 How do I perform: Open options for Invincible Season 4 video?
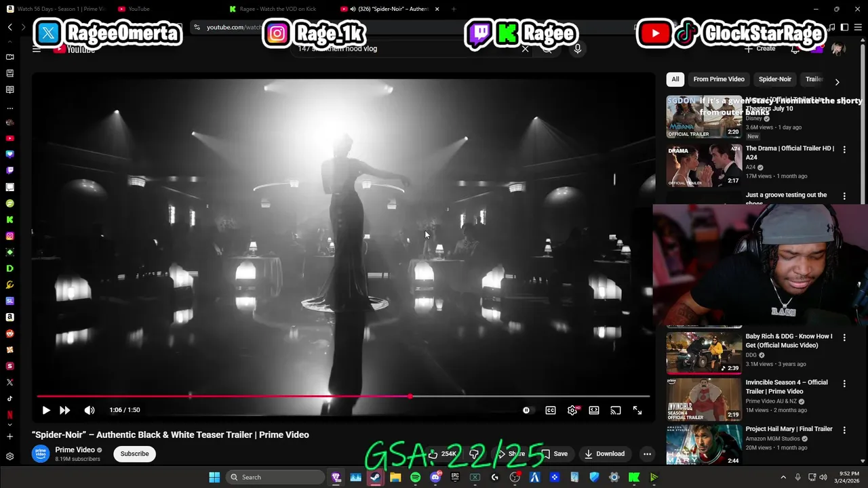tap(844, 384)
